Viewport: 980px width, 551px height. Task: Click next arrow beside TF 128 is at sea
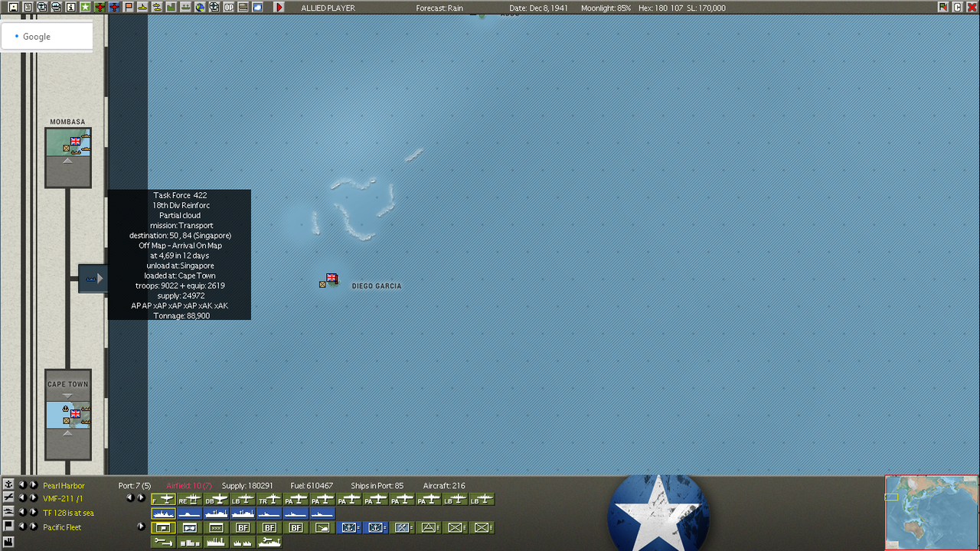[x=34, y=512]
